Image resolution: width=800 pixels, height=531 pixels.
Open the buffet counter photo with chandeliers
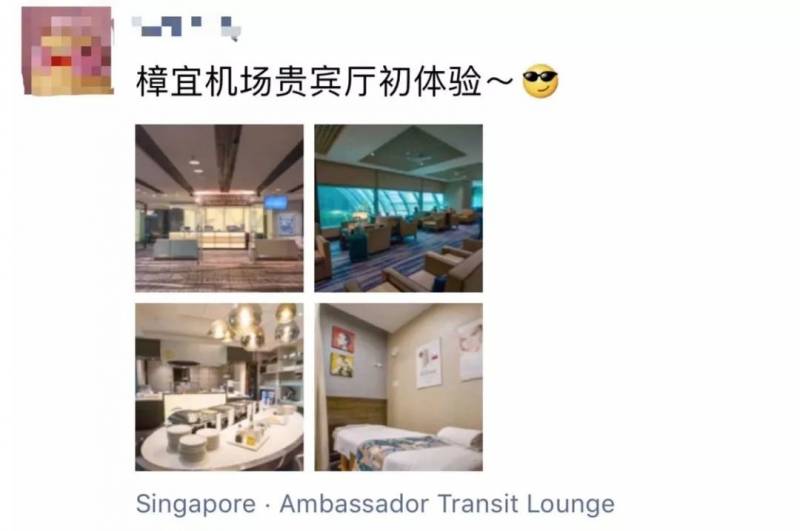[x=219, y=387]
